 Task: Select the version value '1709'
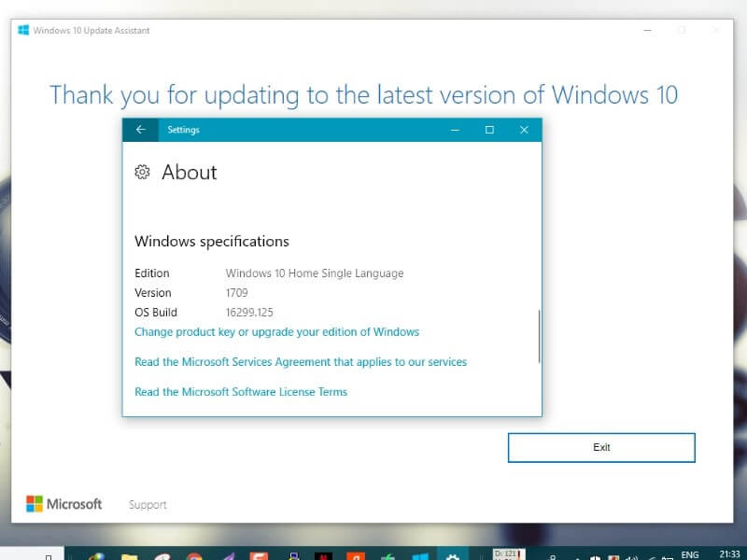coord(237,293)
